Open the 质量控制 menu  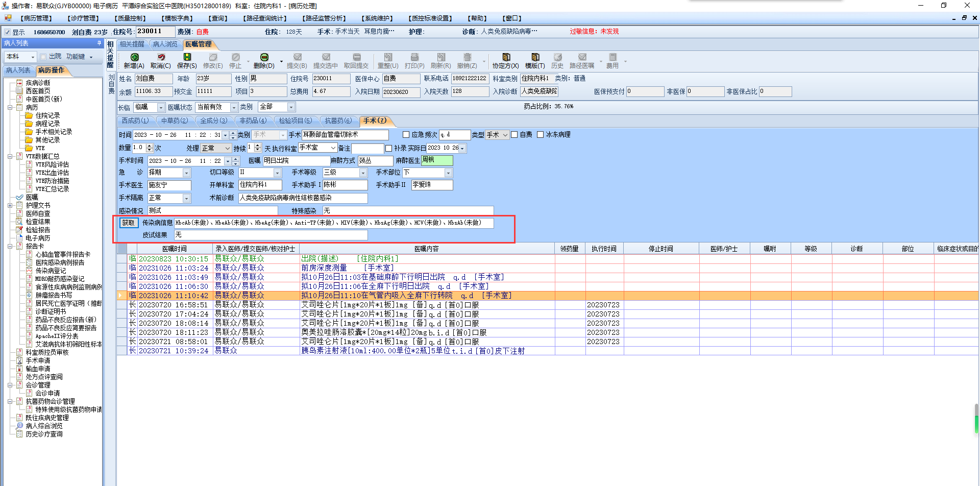click(x=131, y=18)
